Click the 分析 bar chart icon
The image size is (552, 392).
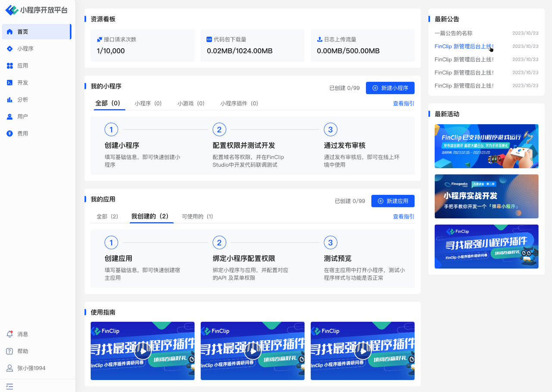(x=10, y=100)
